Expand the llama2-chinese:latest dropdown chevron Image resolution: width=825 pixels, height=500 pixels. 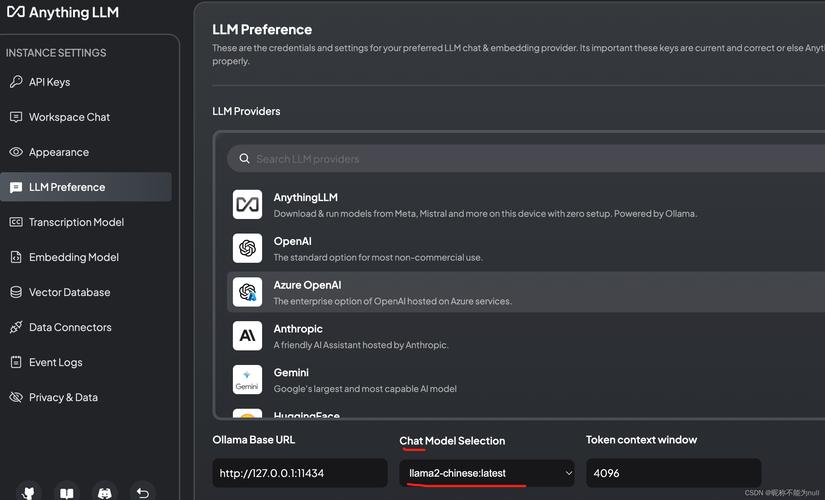[568, 473]
